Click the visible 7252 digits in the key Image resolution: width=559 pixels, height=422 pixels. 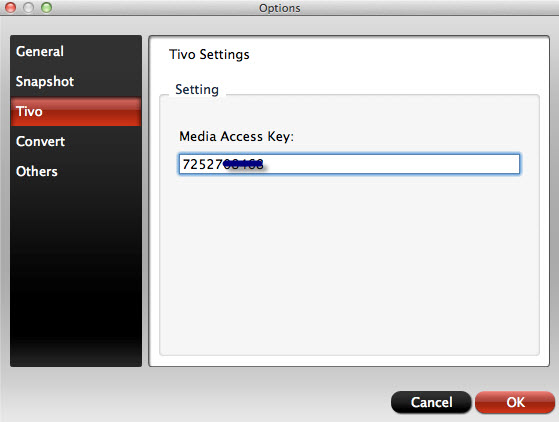(x=202, y=165)
